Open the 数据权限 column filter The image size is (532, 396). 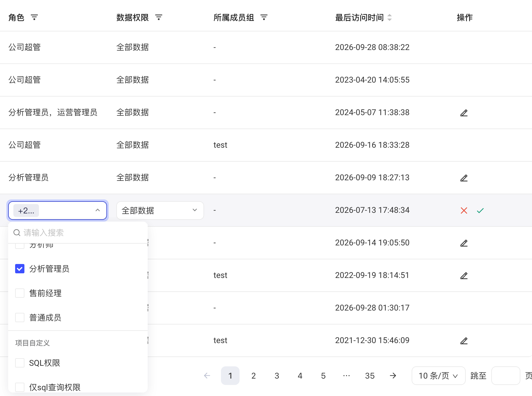(159, 17)
